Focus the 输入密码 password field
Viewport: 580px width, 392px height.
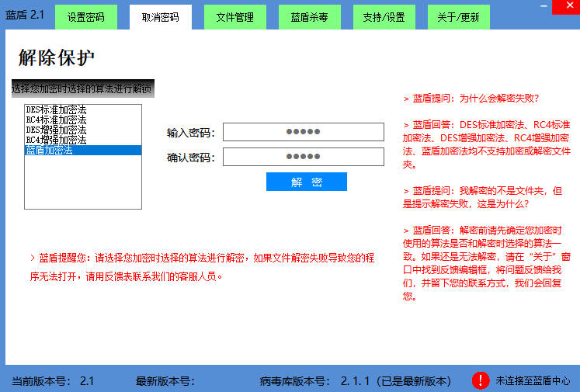point(304,132)
